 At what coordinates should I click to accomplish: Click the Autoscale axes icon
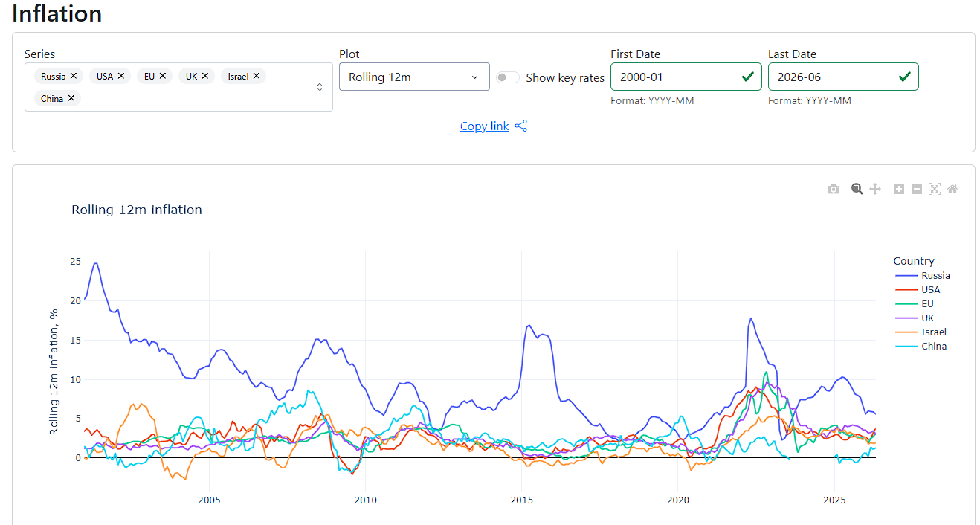935,190
